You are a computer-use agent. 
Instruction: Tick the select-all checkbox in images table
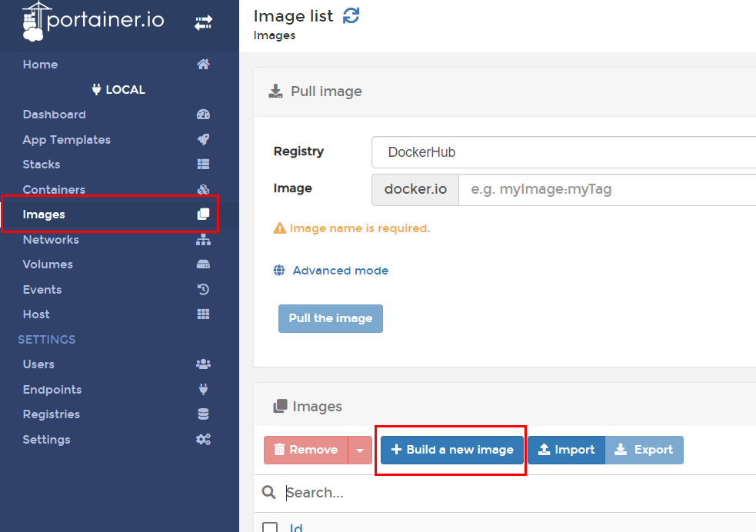(270, 527)
